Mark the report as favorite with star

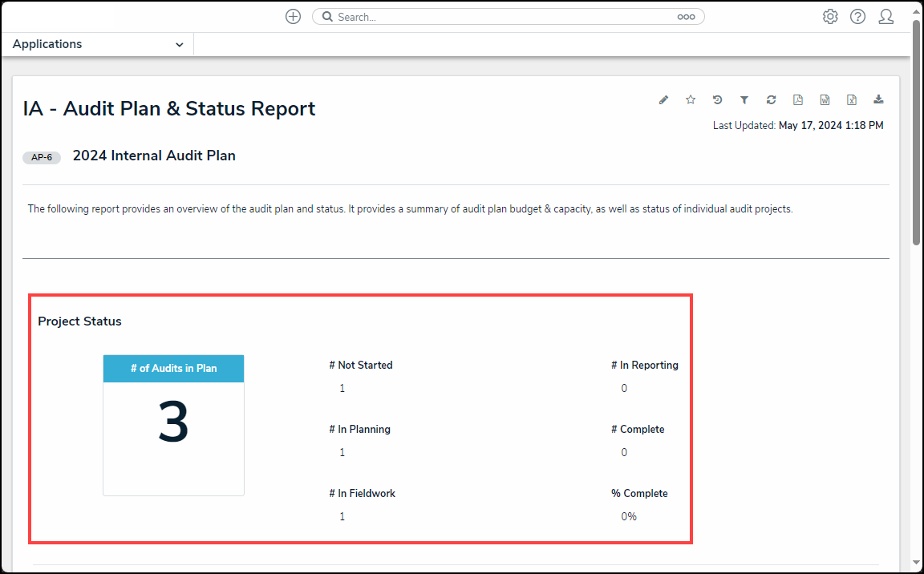pos(691,100)
